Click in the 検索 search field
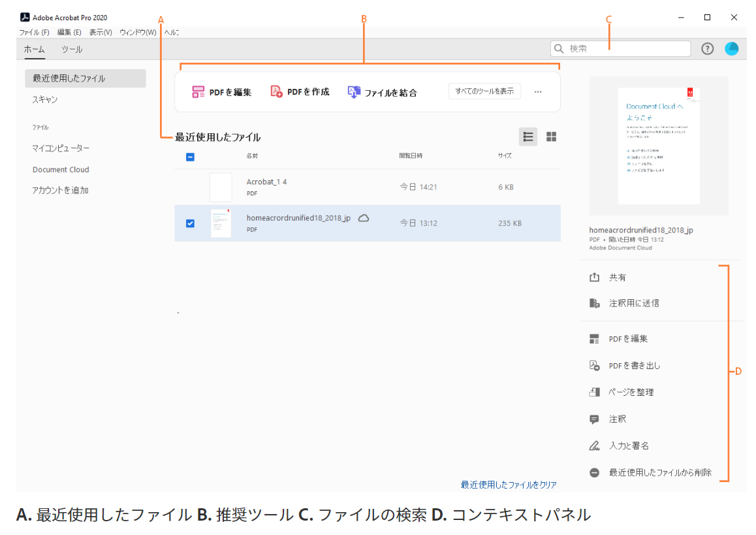The image size is (756, 535). 627,49
